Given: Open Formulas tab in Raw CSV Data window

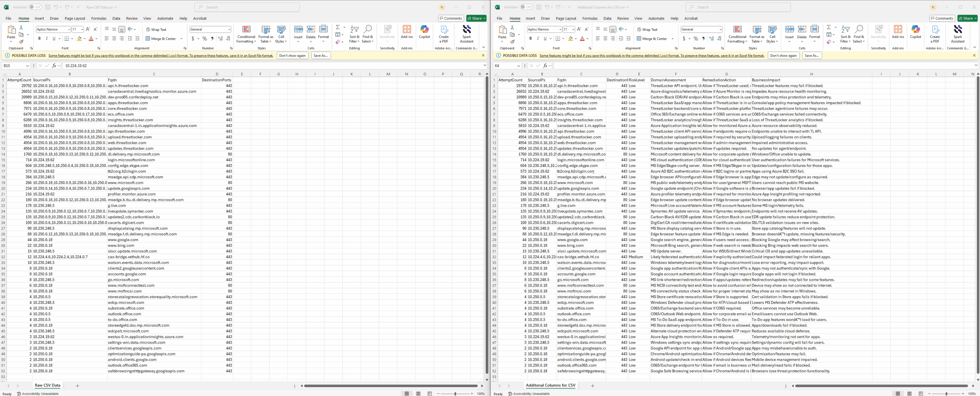Looking at the screenshot, I should (x=99, y=18).
